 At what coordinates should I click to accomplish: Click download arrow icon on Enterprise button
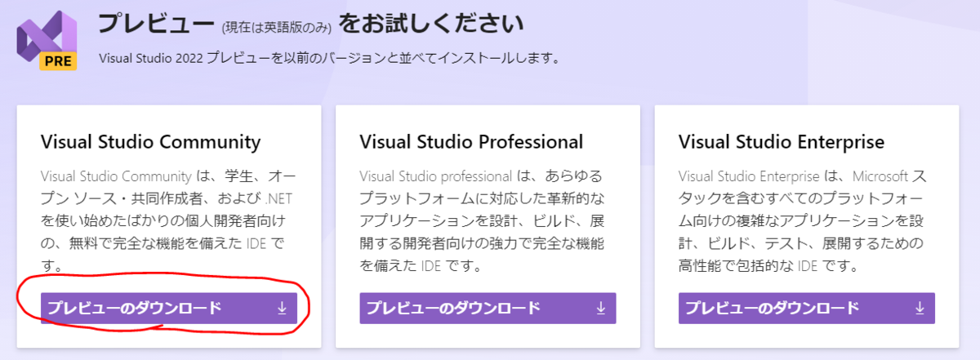point(919,308)
